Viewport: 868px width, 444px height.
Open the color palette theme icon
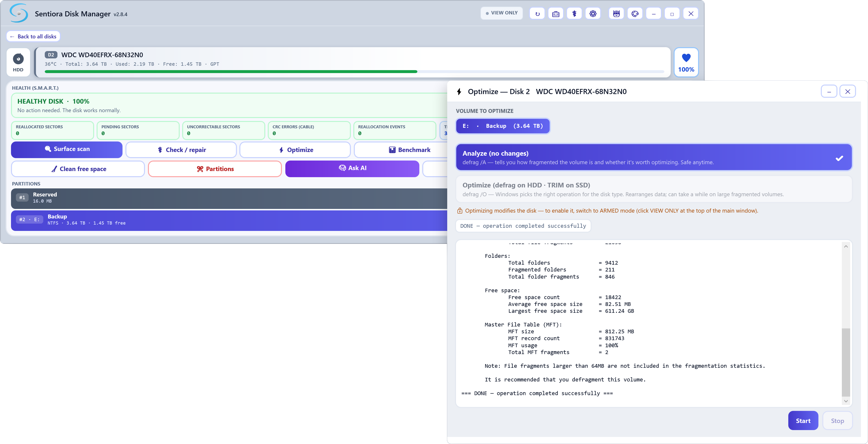tap(635, 14)
